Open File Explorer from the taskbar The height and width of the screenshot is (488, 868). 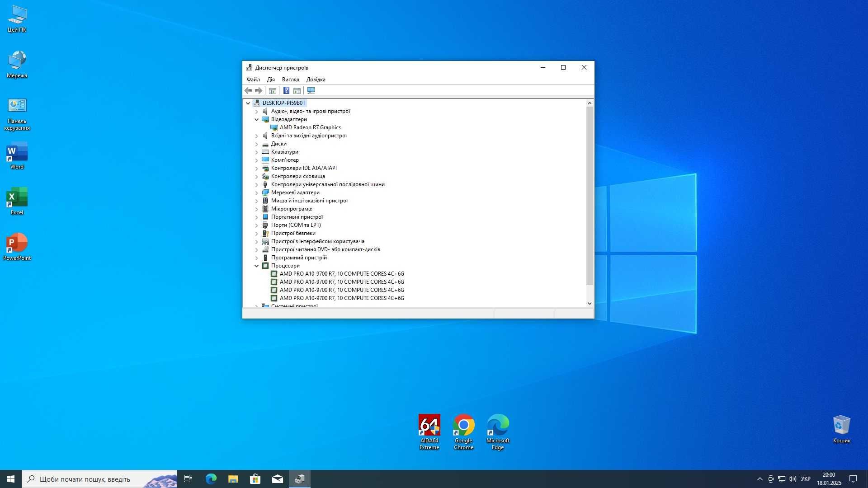pos(233,479)
